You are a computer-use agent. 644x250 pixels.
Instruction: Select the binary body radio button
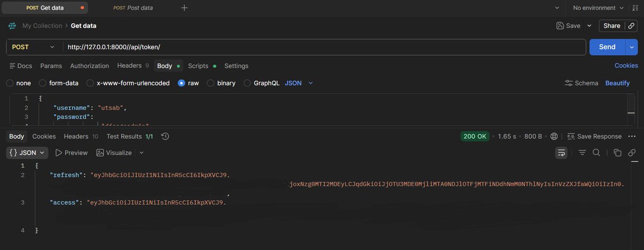tap(211, 83)
